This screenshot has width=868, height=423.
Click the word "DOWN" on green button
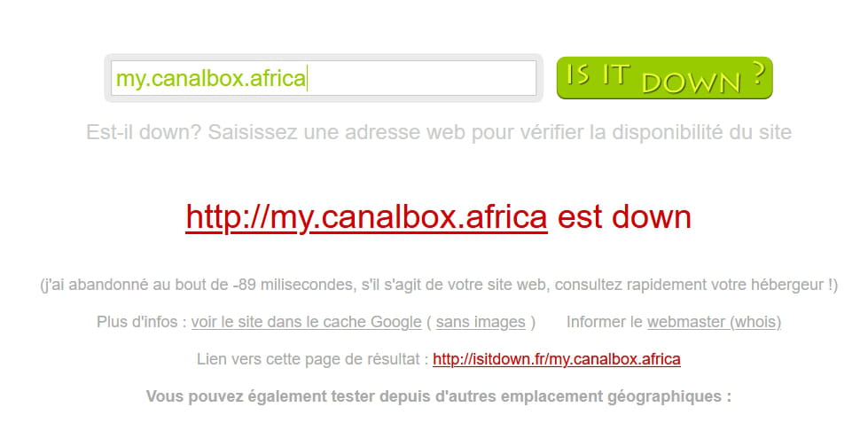pyautogui.click(x=691, y=83)
